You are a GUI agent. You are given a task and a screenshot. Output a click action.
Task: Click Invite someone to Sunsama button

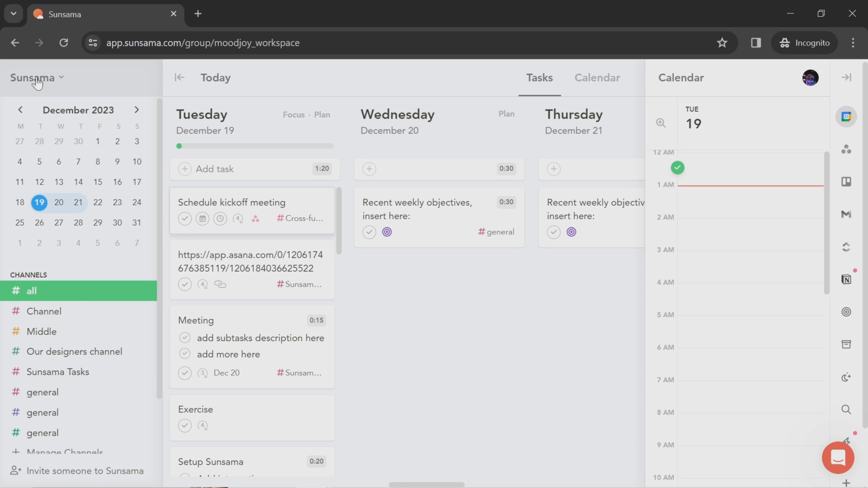[x=85, y=470]
